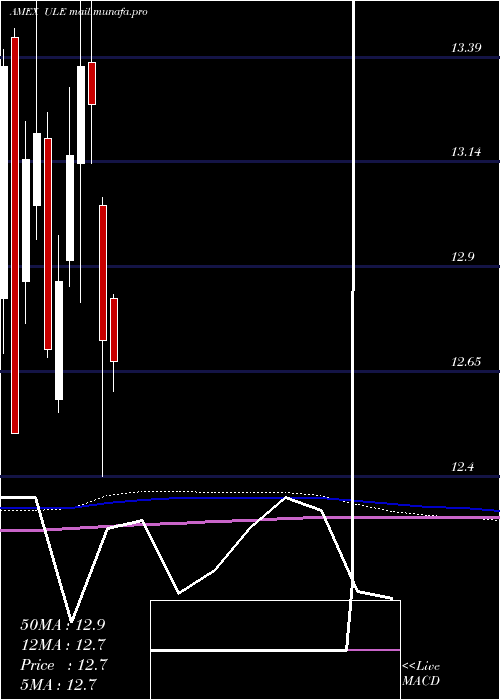Viewport: 500px width, 700px height.
Task: Click the AMEX ULE chart title text
Action: coord(78,12)
